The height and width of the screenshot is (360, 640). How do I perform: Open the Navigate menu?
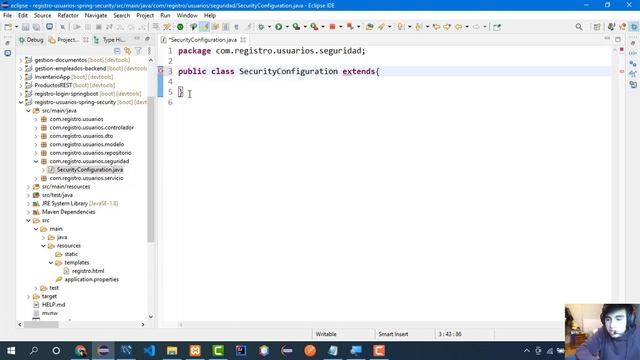(x=96, y=16)
